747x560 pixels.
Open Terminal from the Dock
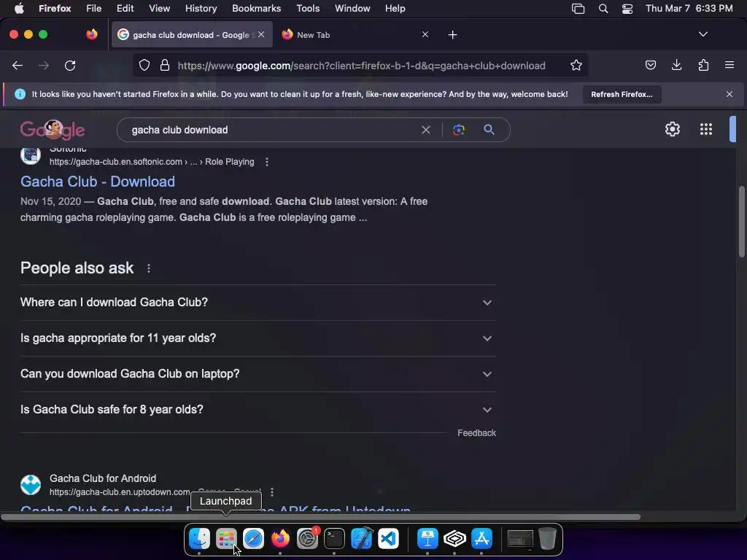334,539
